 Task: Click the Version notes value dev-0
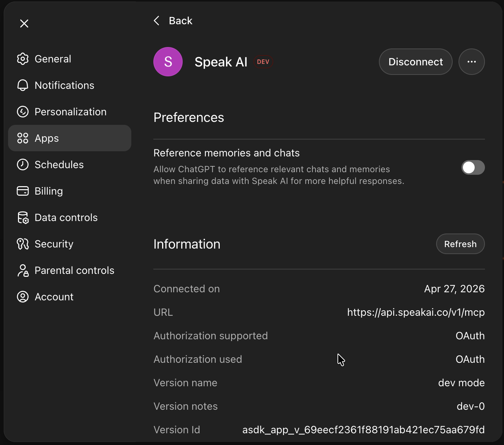pyautogui.click(x=471, y=406)
